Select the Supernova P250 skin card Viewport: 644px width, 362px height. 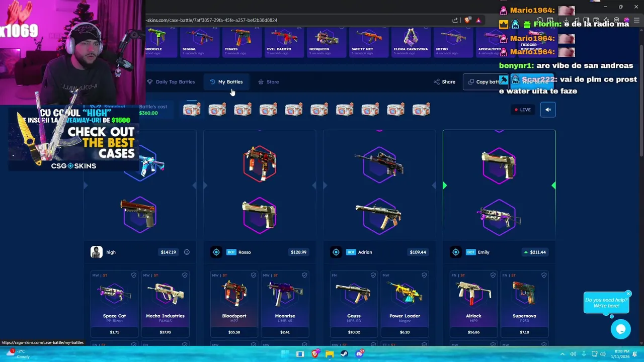click(524, 304)
